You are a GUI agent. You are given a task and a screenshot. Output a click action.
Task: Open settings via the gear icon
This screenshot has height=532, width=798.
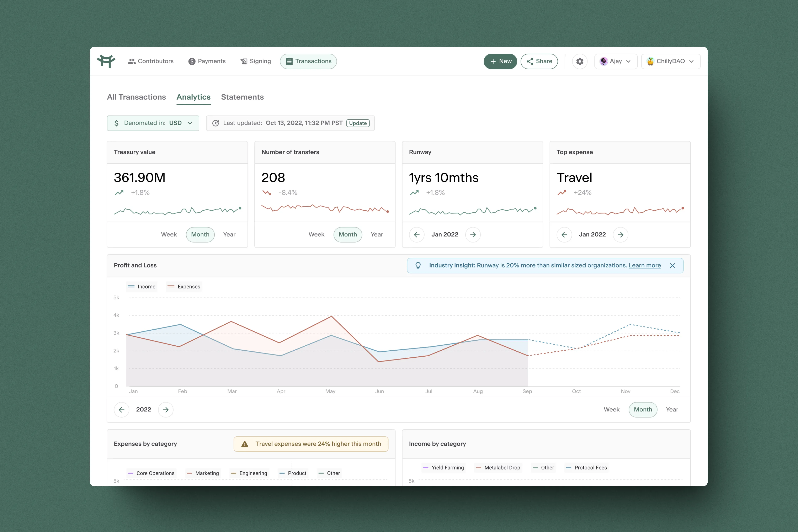[580, 62]
